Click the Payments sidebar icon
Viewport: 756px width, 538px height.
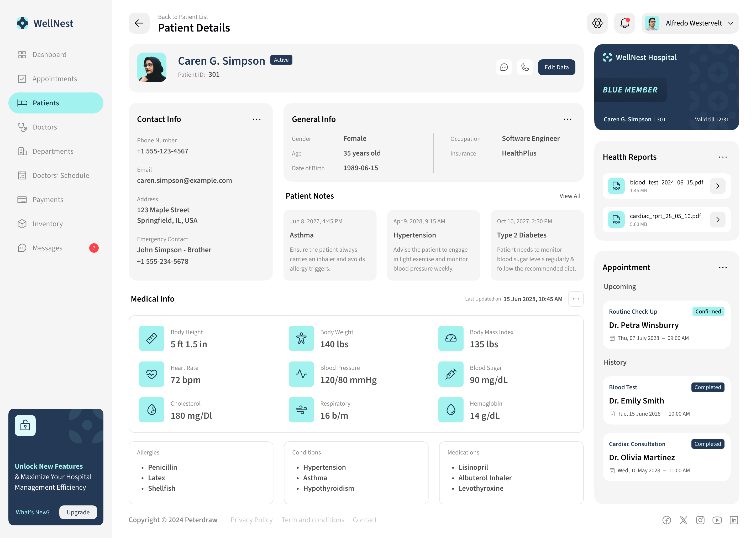pos(22,199)
